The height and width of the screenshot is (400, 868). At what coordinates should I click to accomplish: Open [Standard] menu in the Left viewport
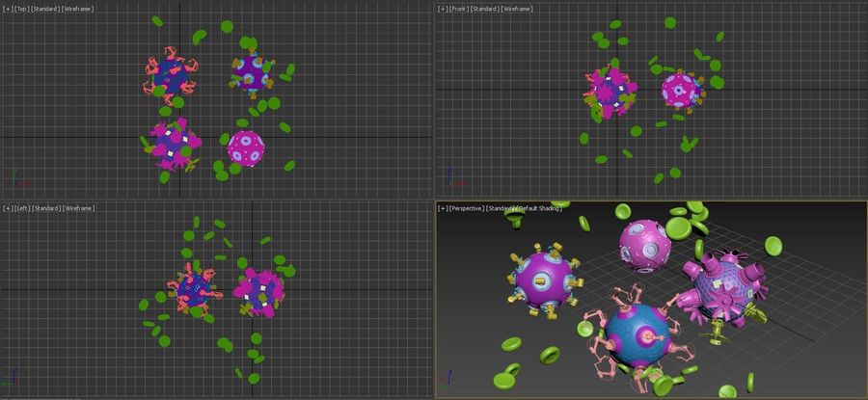tap(47, 208)
